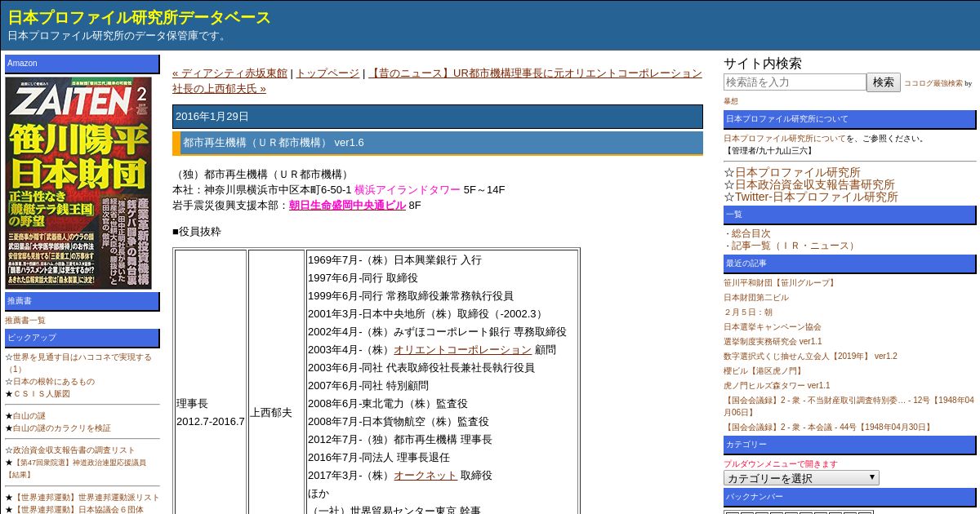Open the 日本プロファイル研究所について link
Screen dimensions: 980x514
785,139
